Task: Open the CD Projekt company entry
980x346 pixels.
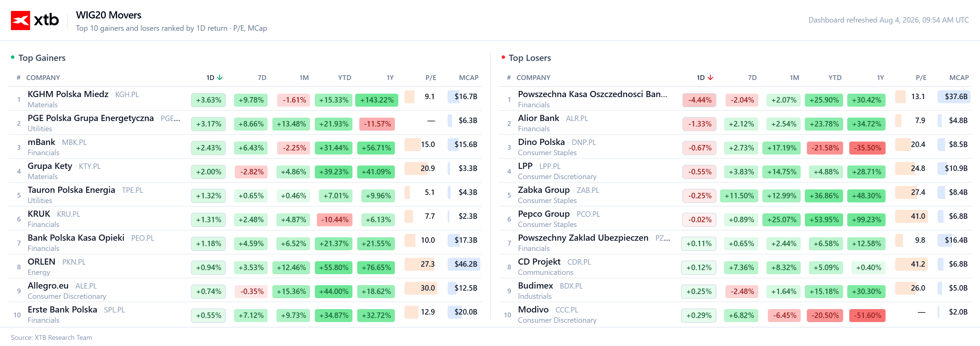Action: [x=539, y=262]
